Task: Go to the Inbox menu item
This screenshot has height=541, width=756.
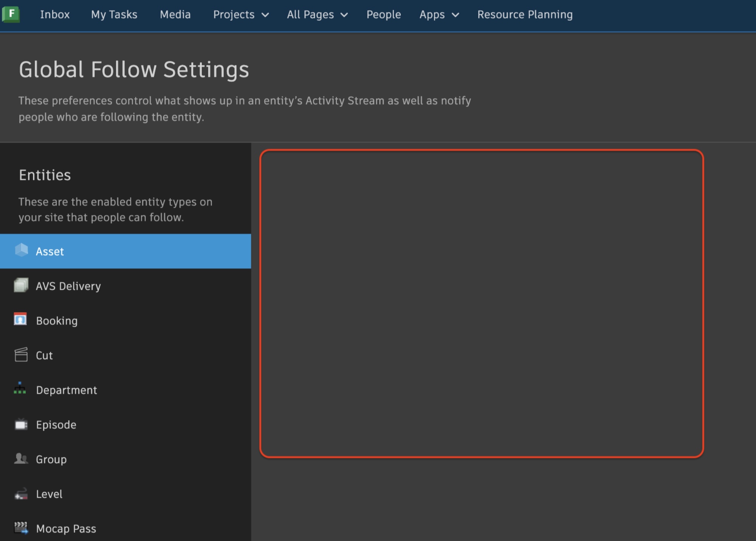Action: tap(55, 15)
